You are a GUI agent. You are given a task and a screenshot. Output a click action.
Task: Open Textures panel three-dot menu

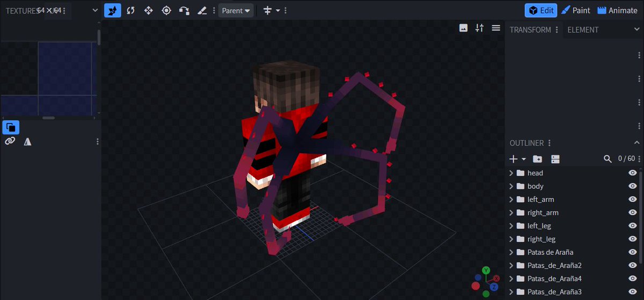pyautogui.click(x=64, y=10)
